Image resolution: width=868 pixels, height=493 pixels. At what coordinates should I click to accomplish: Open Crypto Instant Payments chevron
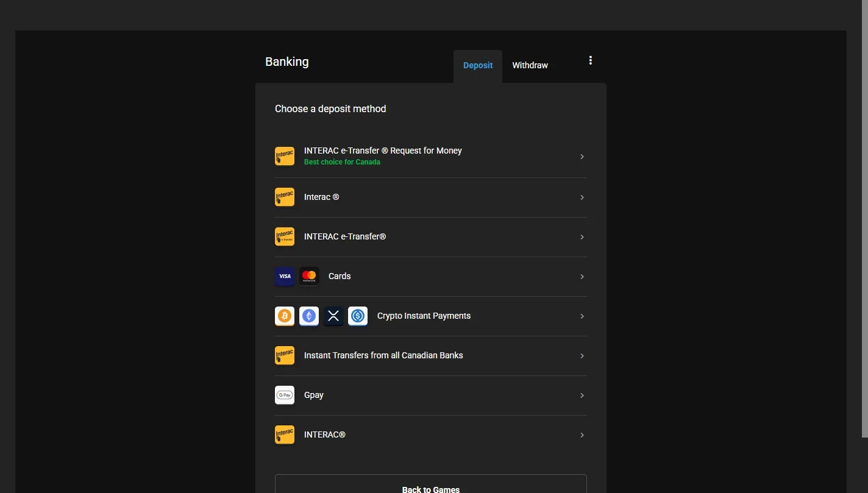(x=582, y=316)
